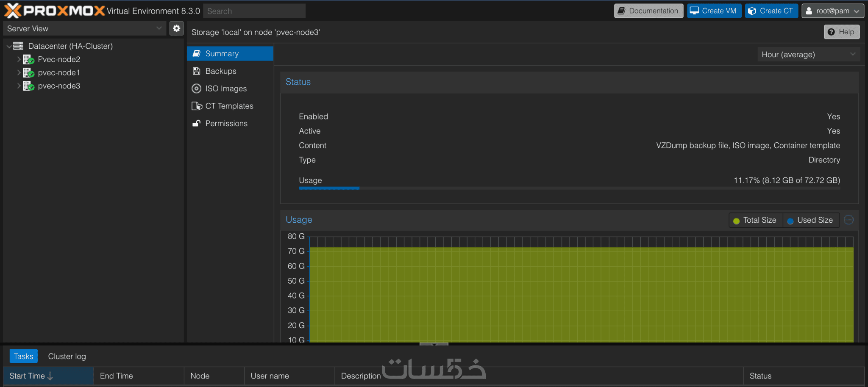Screen dimensions: 868x387
Task: Sort by Description column header
Action: tap(539, 376)
